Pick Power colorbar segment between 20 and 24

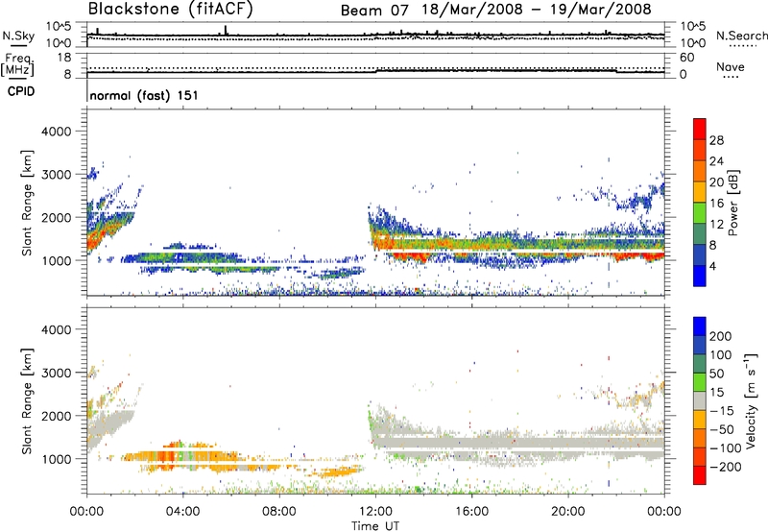tap(700, 171)
